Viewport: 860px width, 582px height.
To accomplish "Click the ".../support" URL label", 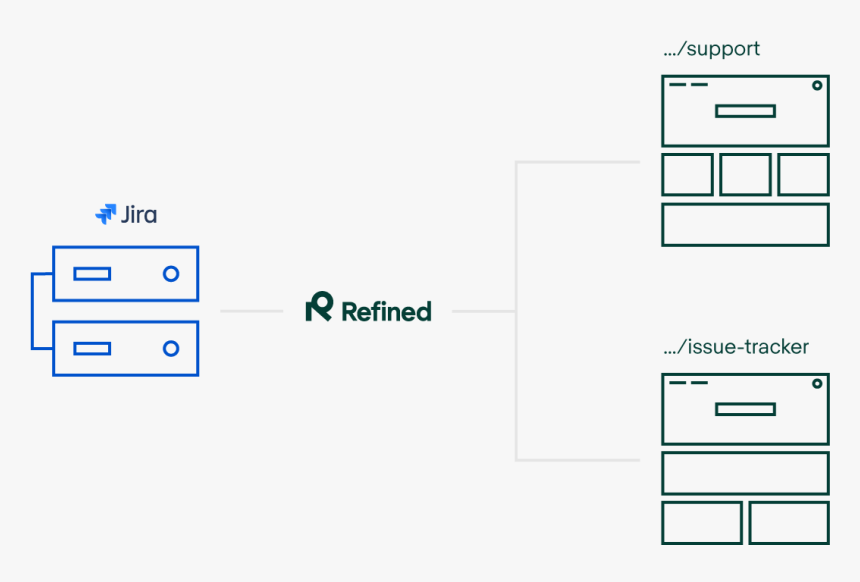I will (x=711, y=49).
